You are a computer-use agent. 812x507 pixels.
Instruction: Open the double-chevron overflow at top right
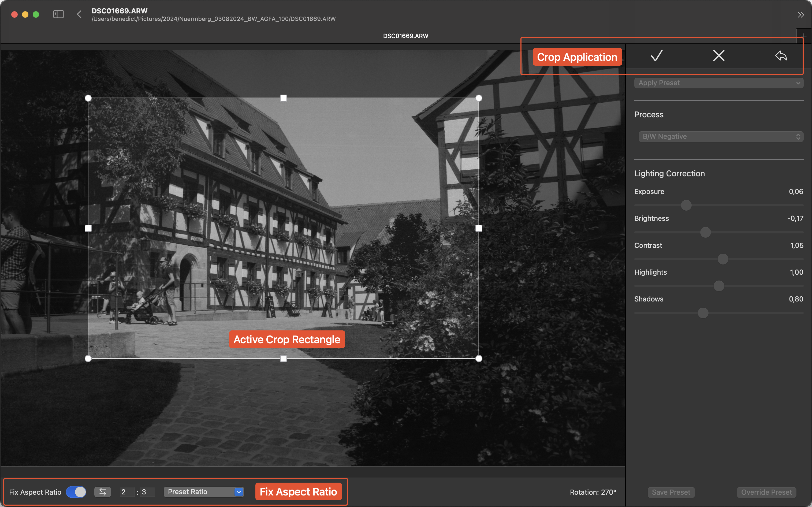800,15
